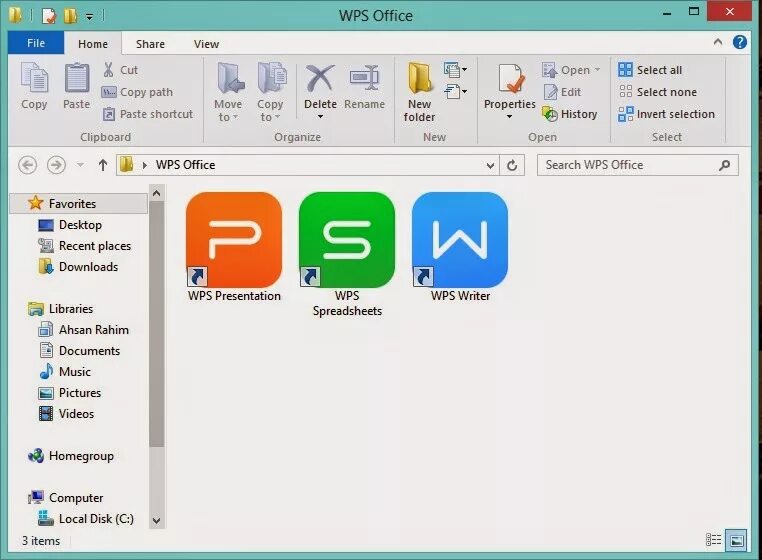Click Cut in the Clipboard group
Viewport: 762px width, 560px height.
point(120,70)
